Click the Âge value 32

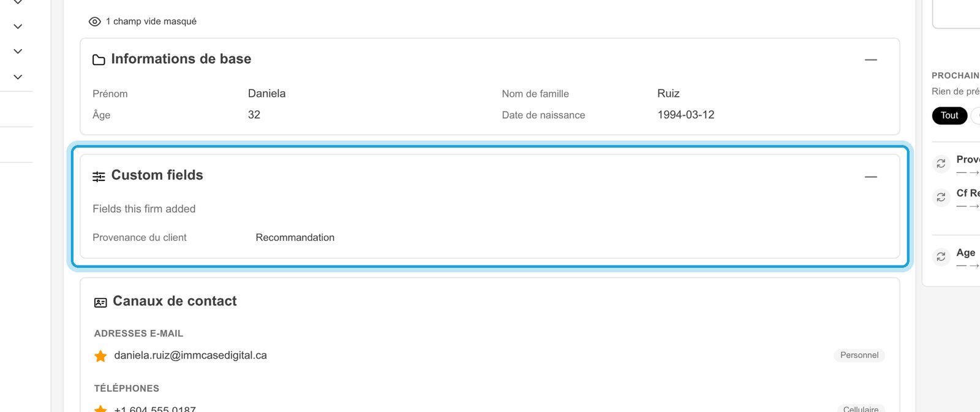click(254, 115)
